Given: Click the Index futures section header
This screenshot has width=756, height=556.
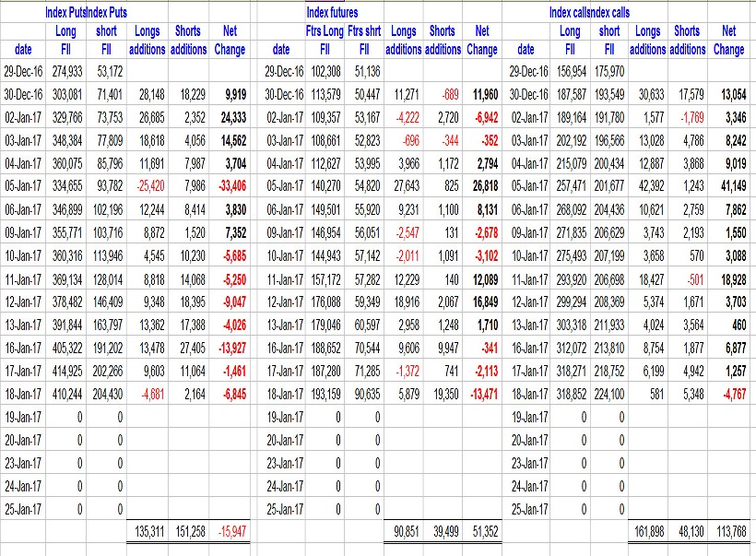Looking at the screenshot, I should coord(332,13).
